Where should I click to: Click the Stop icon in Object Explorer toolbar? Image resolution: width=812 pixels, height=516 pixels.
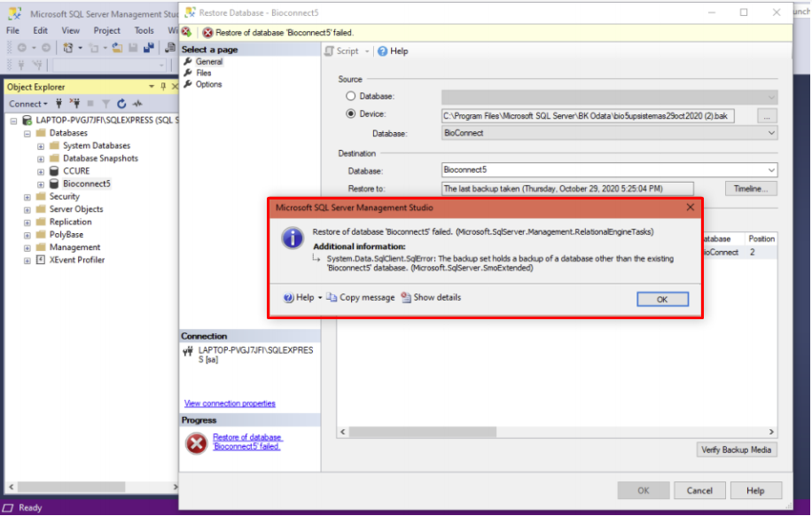[x=90, y=104]
